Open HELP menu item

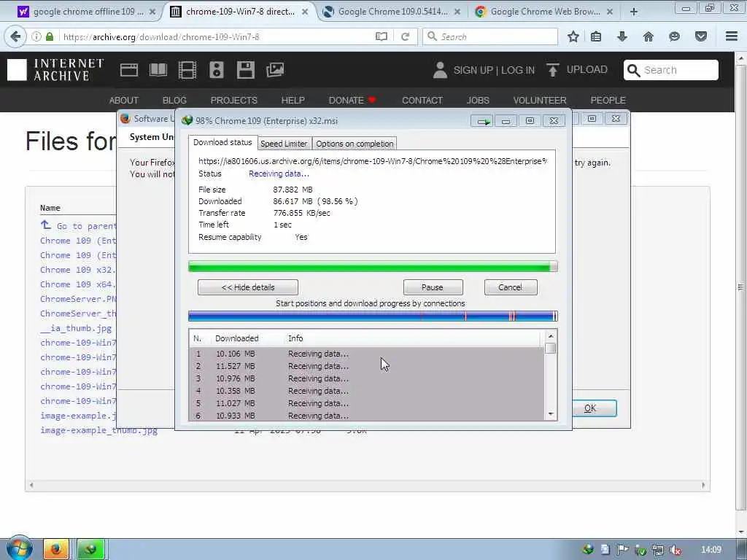(x=293, y=100)
